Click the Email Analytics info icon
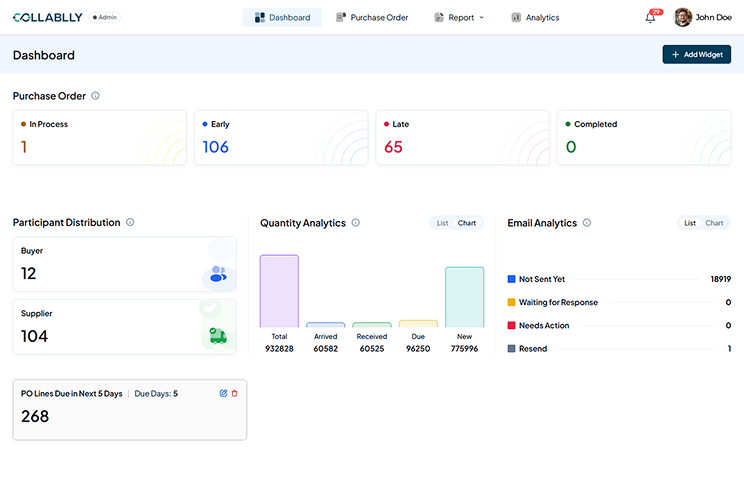This screenshot has height=504, width=744. click(x=587, y=223)
